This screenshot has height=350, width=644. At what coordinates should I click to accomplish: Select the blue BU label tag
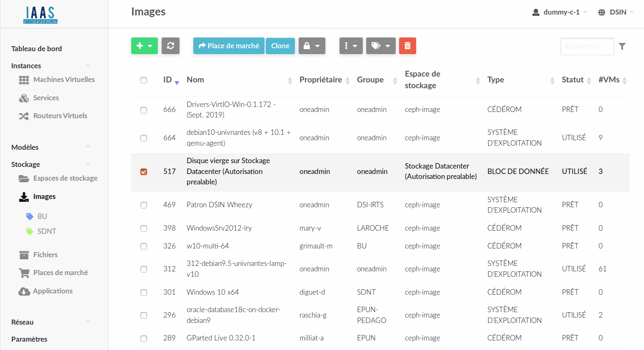(x=42, y=216)
